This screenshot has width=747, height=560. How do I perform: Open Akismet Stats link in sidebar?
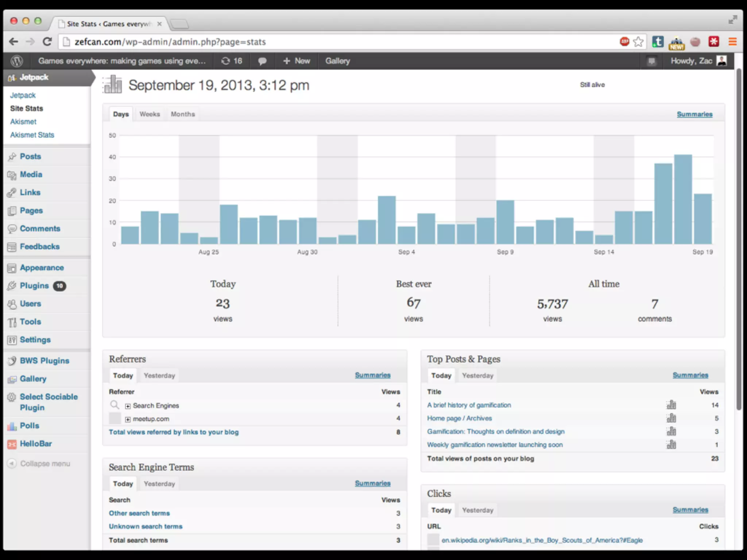[32, 135]
